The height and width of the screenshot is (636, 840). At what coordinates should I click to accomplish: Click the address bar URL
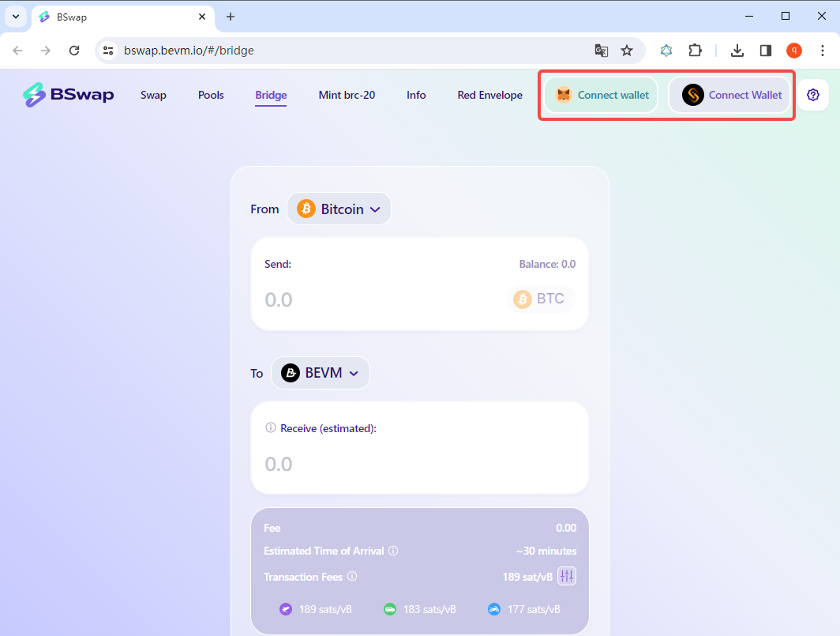pos(189,51)
